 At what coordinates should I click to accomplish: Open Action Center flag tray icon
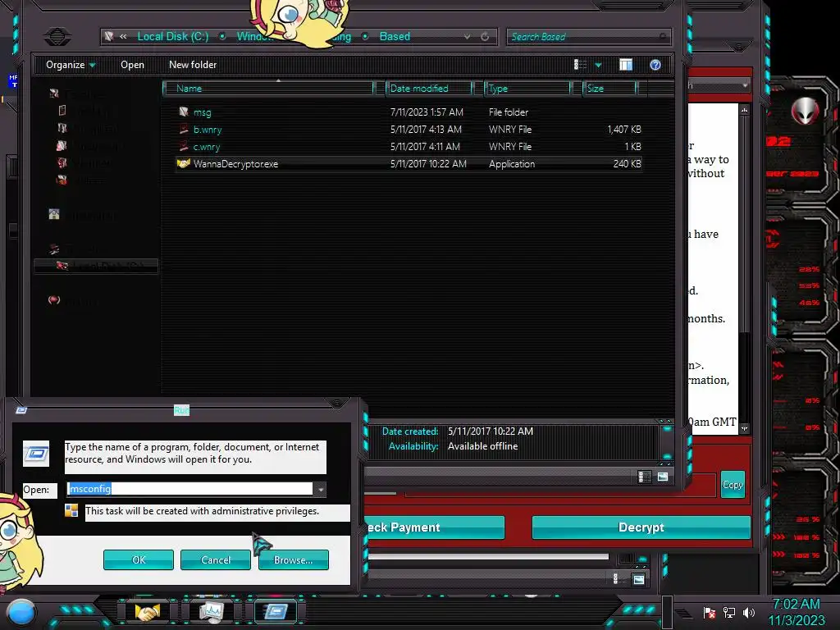[x=710, y=613]
